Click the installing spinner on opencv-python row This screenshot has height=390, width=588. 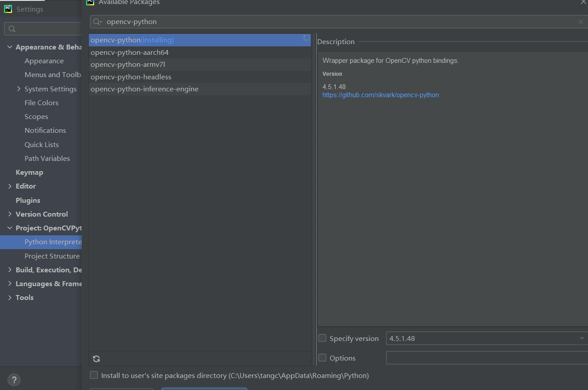306,39
